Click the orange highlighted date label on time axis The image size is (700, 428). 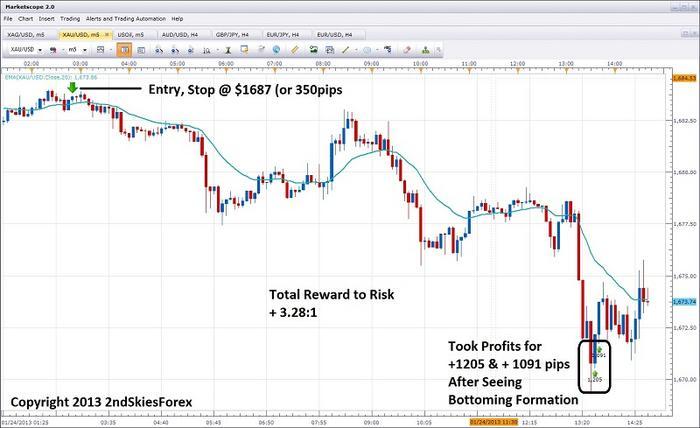pyautogui.click(x=493, y=422)
